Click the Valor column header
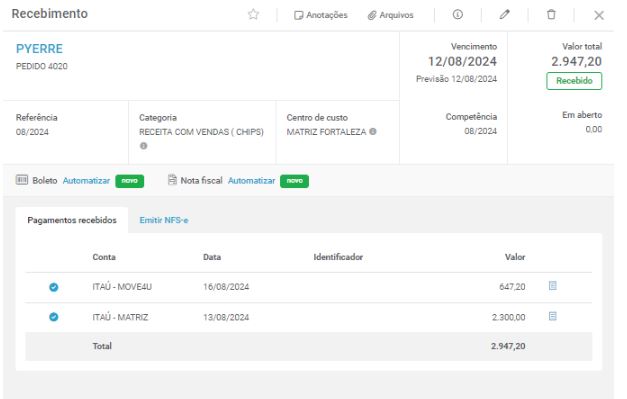This screenshot has width=627, height=399. tap(515, 257)
